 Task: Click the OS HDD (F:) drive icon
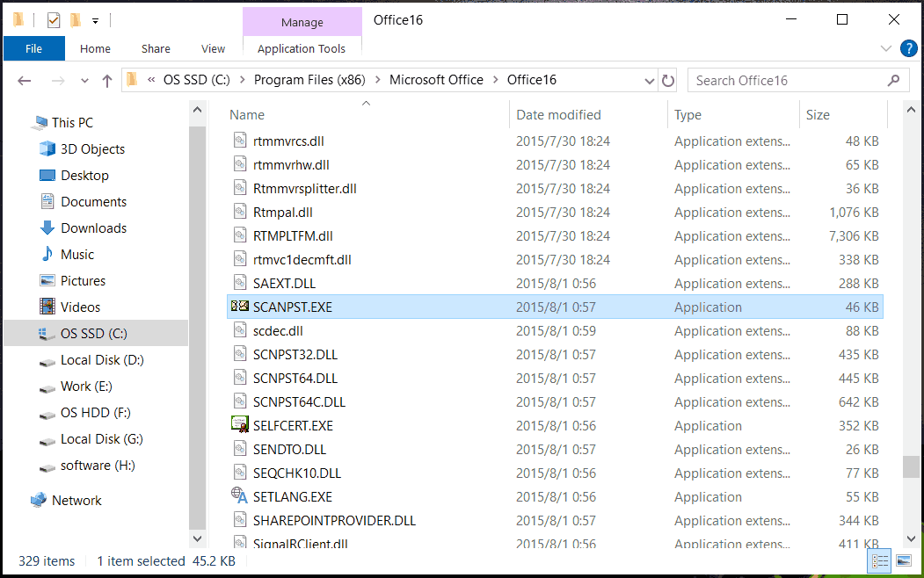(47, 415)
